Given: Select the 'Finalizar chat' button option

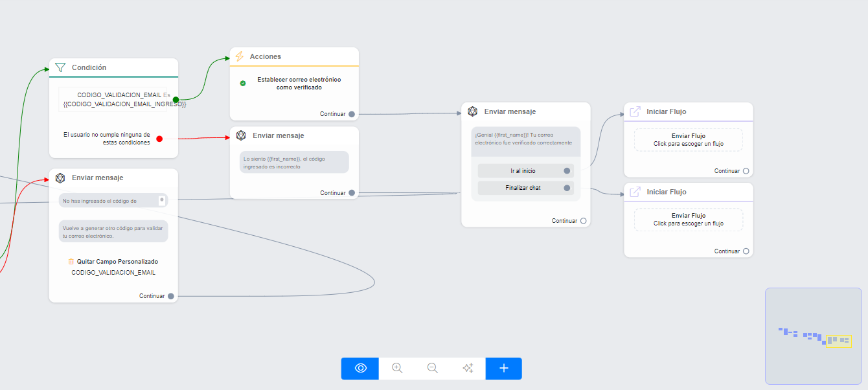Looking at the screenshot, I should 523,188.
